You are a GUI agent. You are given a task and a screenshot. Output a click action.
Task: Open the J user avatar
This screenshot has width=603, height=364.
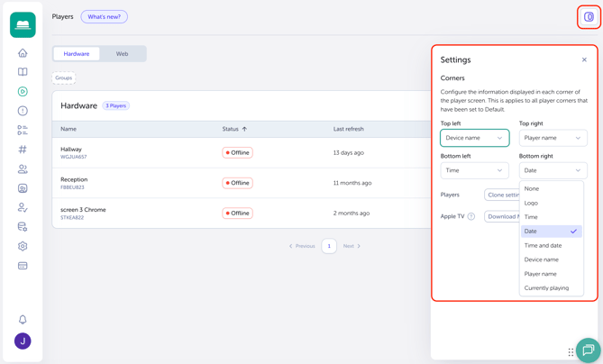point(23,341)
